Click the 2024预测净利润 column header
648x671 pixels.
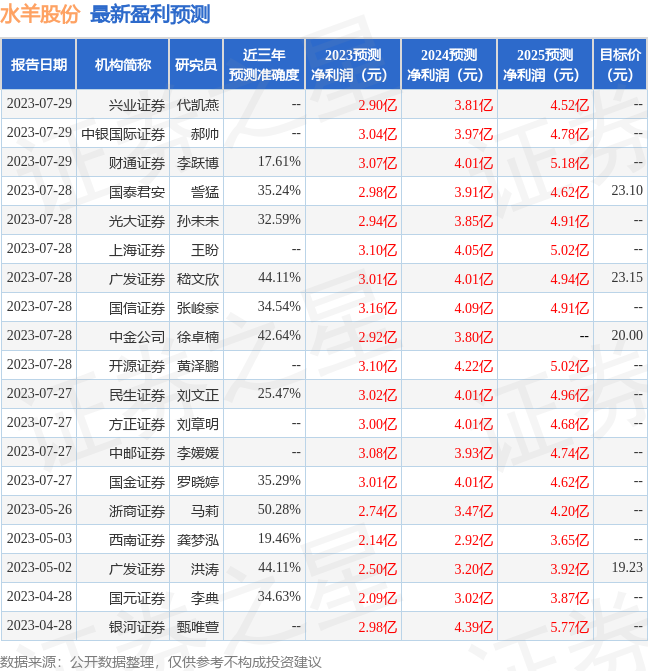(x=449, y=65)
